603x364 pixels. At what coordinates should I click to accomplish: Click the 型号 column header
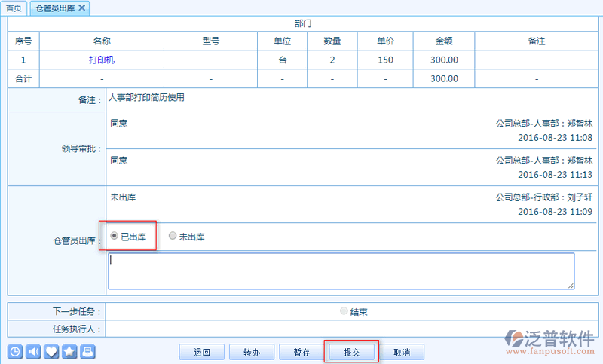click(x=211, y=41)
